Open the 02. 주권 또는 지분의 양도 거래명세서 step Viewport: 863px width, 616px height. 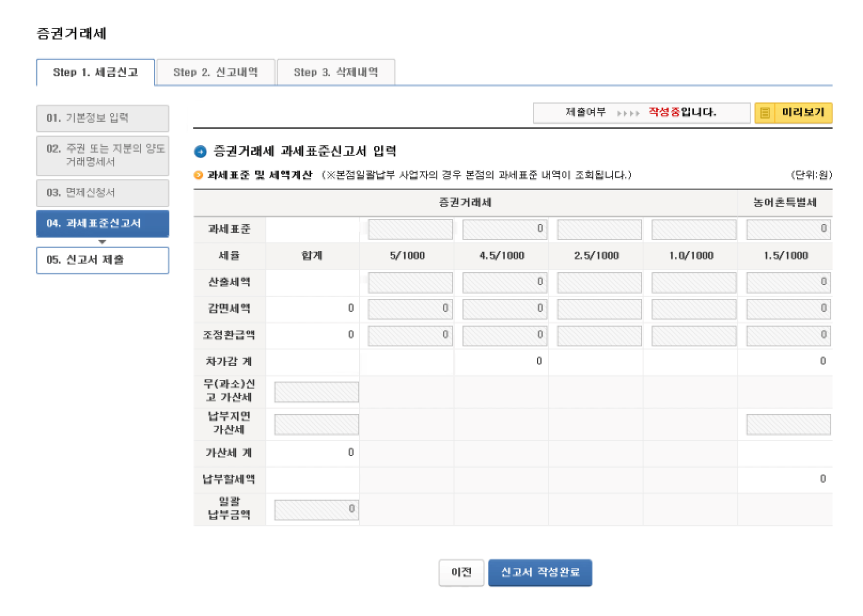click(103, 155)
